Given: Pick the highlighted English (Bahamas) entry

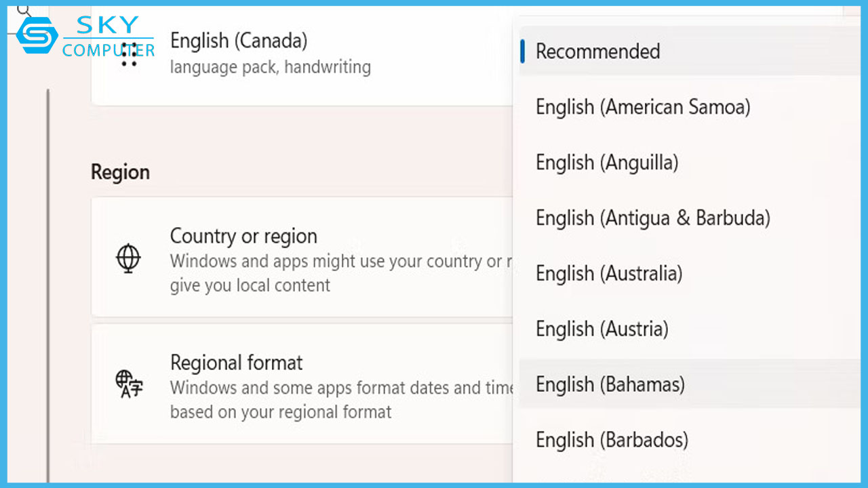Looking at the screenshot, I should (x=610, y=385).
